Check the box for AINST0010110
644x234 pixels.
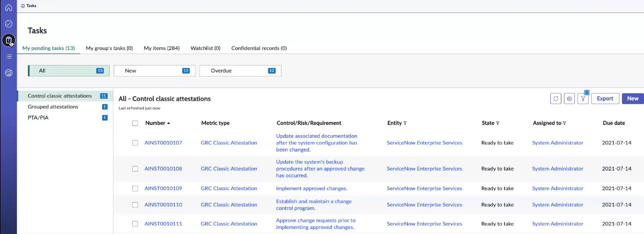point(135,204)
